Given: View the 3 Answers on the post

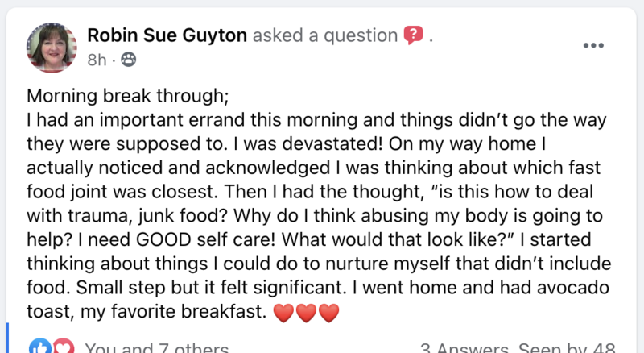Looking at the screenshot, I should 464,348.
